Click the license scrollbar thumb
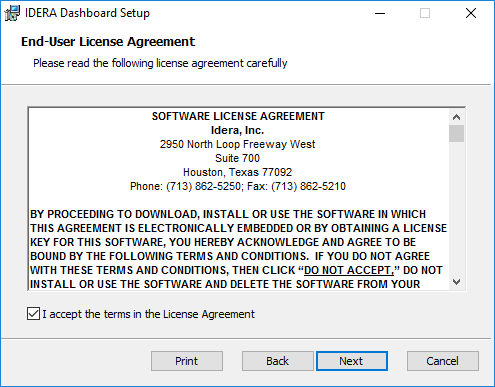This screenshot has height=387, width=495. [456, 134]
